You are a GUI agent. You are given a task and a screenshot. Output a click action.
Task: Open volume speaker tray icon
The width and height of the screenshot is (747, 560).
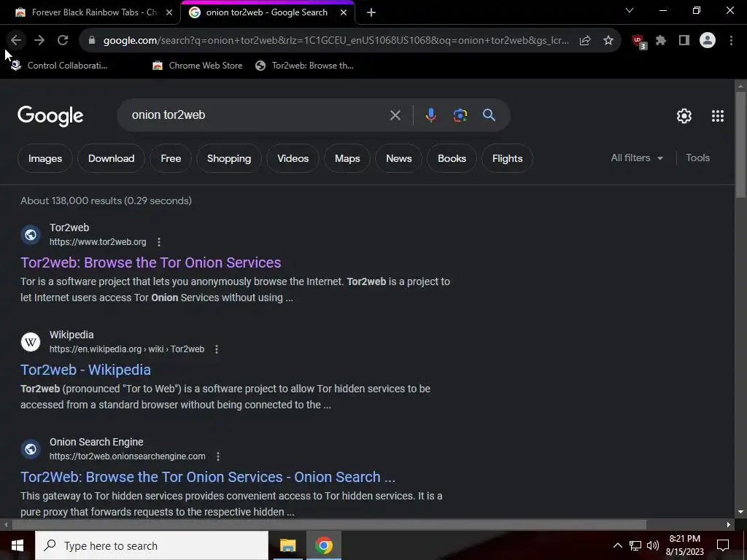(x=653, y=545)
